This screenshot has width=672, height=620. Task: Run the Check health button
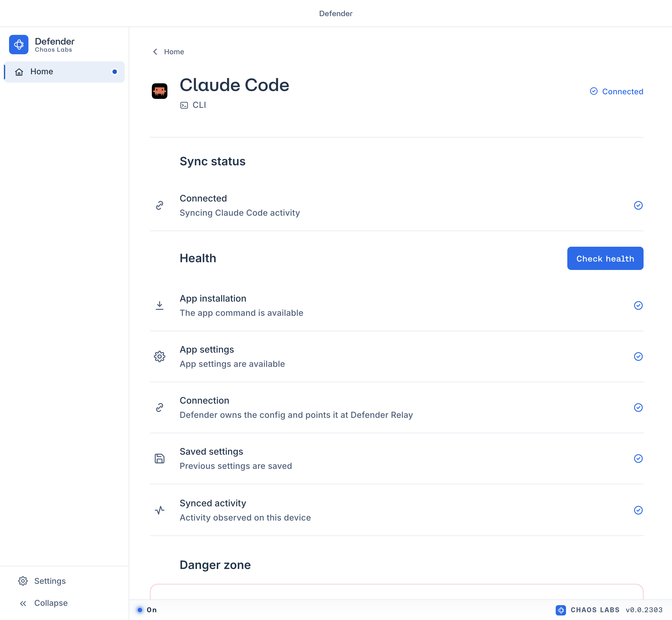[x=605, y=258]
